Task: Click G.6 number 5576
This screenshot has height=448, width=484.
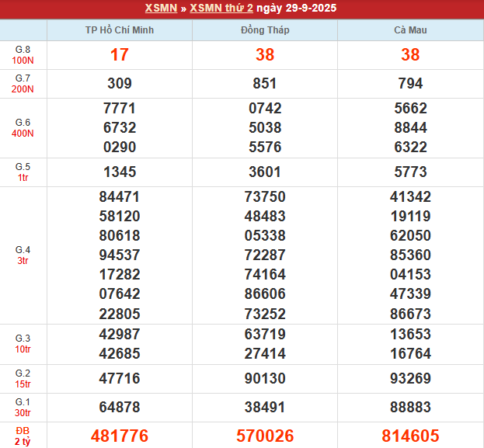Action: (x=265, y=147)
